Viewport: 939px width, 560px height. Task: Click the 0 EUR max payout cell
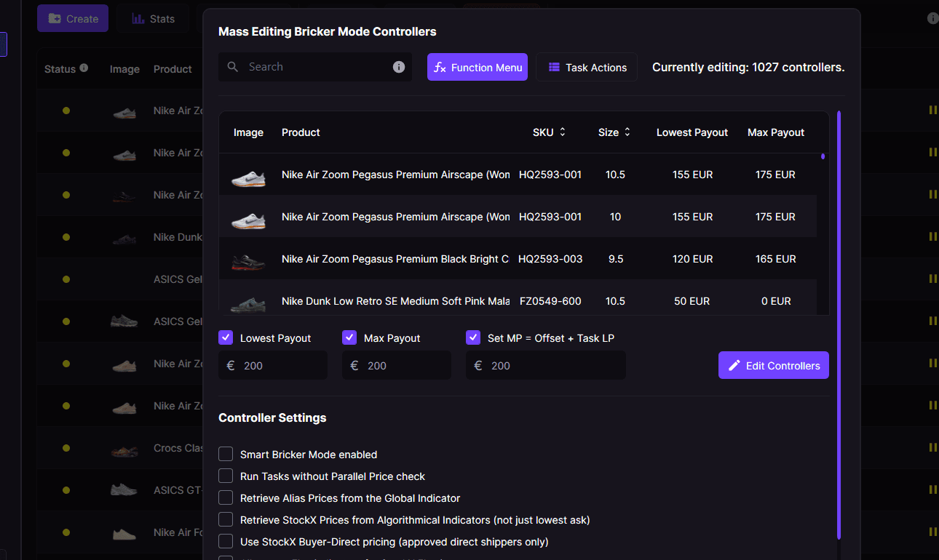(775, 301)
